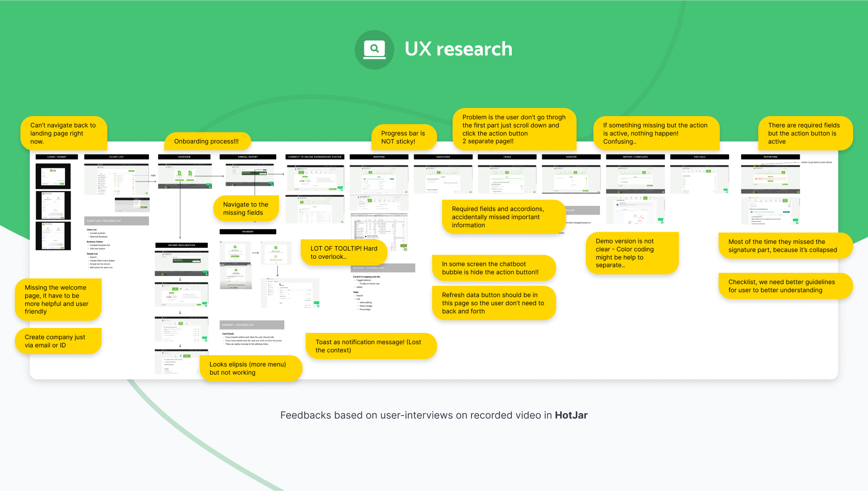This screenshot has width=868, height=491.
Task: Click the 'Toast as notification message!' note
Action: coord(371,346)
